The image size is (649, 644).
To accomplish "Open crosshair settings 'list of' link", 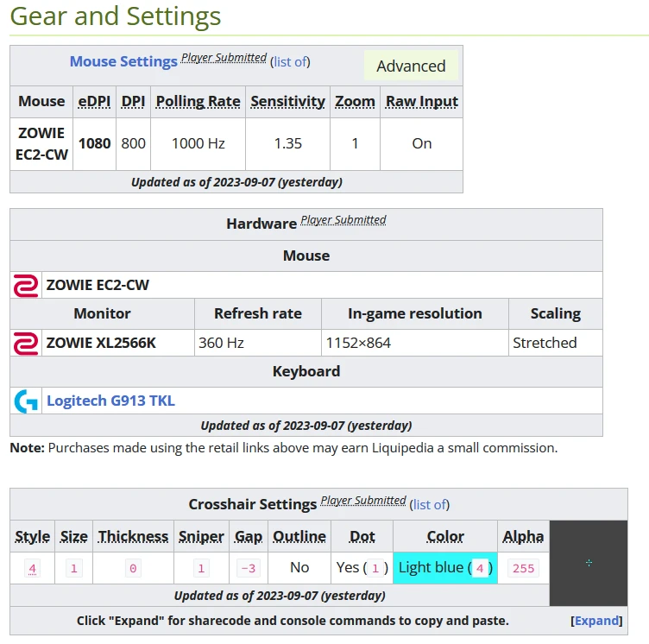I will click(431, 504).
